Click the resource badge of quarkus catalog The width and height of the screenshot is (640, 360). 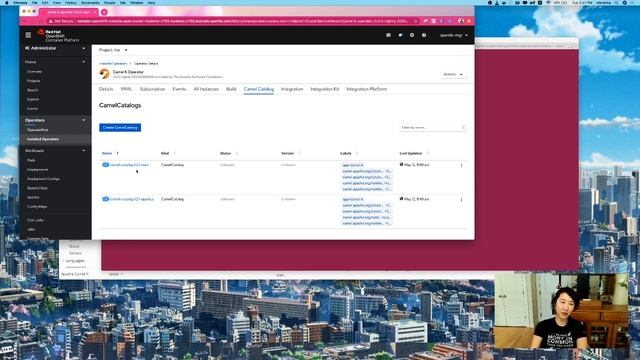point(105,199)
